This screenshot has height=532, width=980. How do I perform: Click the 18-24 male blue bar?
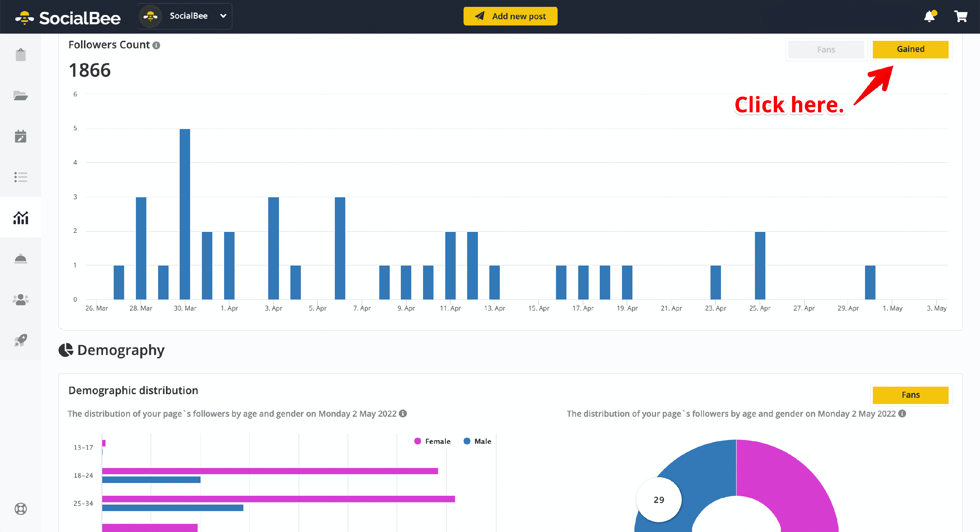click(x=151, y=479)
